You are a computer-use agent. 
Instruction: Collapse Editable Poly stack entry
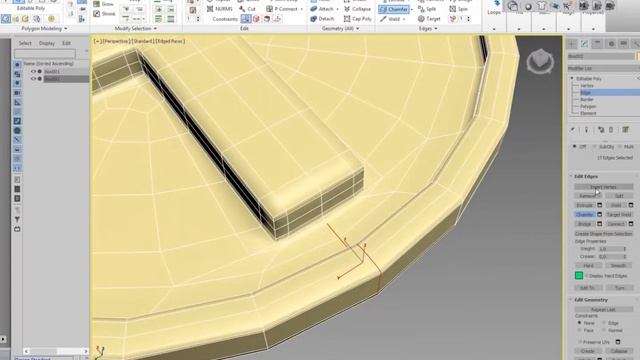[572, 78]
